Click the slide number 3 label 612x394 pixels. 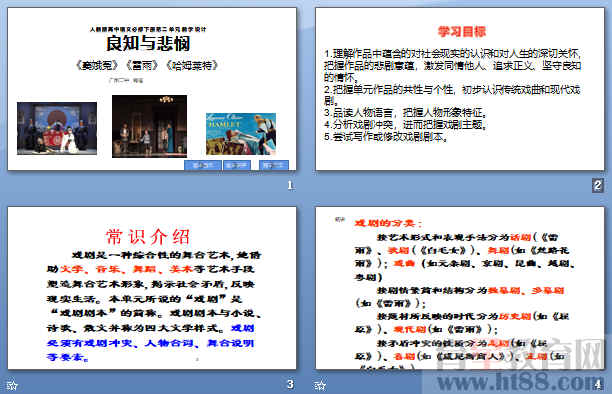click(290, 384)
